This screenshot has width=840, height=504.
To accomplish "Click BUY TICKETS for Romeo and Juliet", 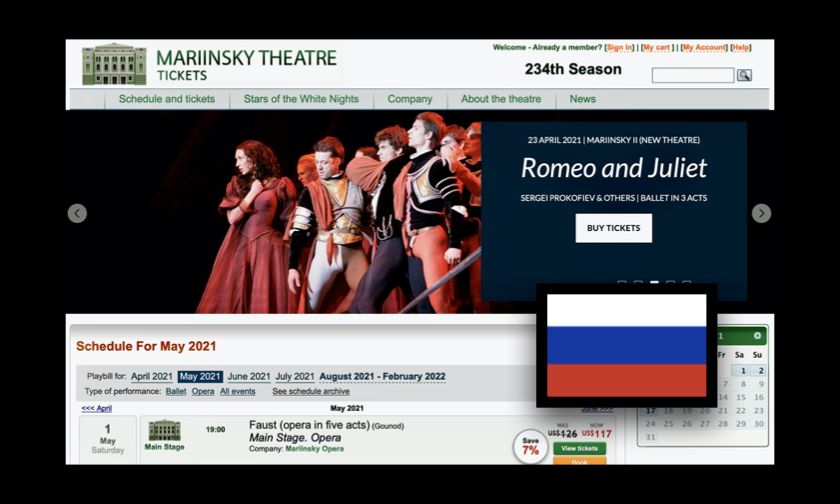I will click(613, 228).
